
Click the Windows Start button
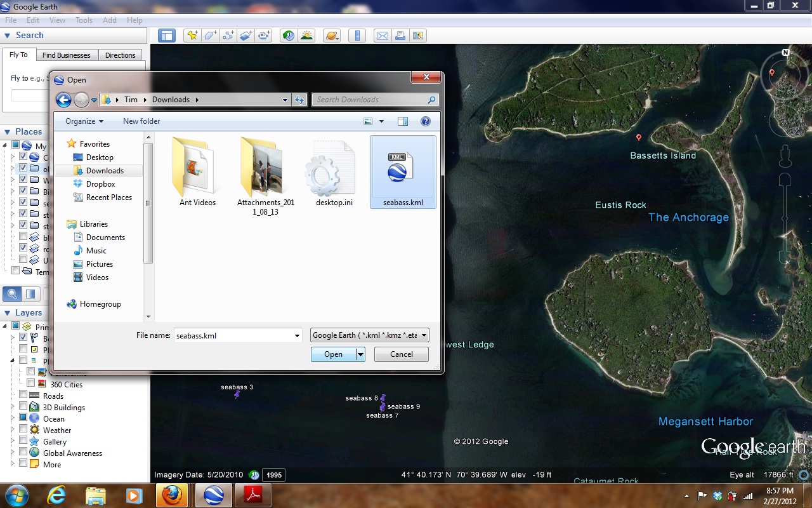pyautogui.click(x=16, y=495)
